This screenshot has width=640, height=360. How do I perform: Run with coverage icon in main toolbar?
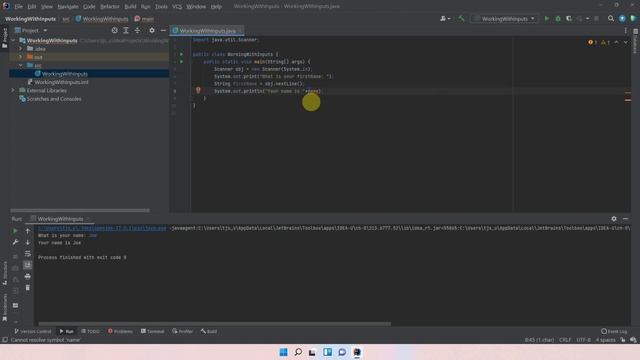[569, 18]
